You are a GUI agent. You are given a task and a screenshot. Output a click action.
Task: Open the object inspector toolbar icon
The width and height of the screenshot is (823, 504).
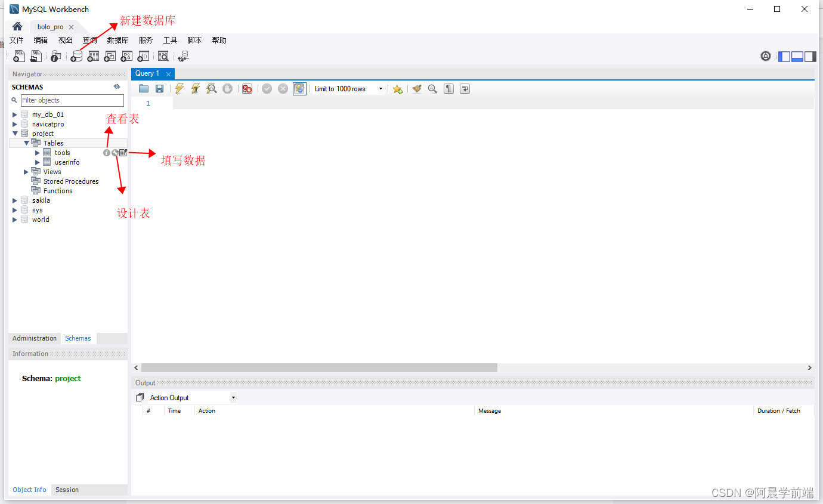55,56
